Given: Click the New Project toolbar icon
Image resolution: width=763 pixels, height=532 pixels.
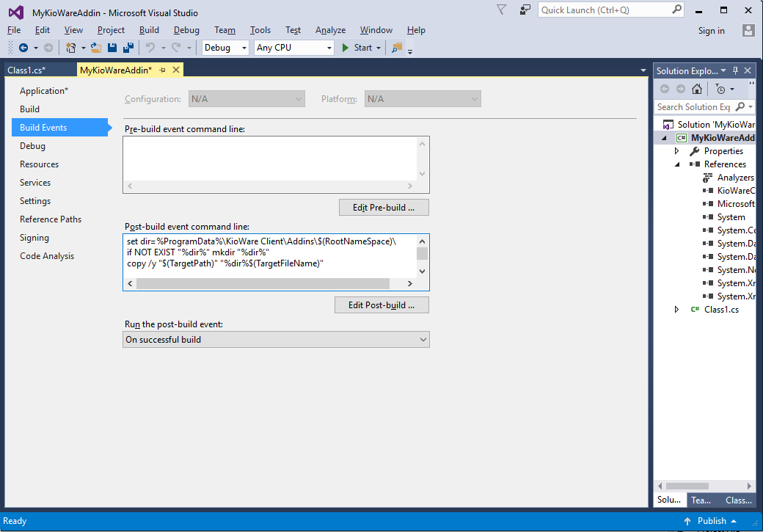Looking at the screenshot, I should pyautogui.click(x=71, y=48).
